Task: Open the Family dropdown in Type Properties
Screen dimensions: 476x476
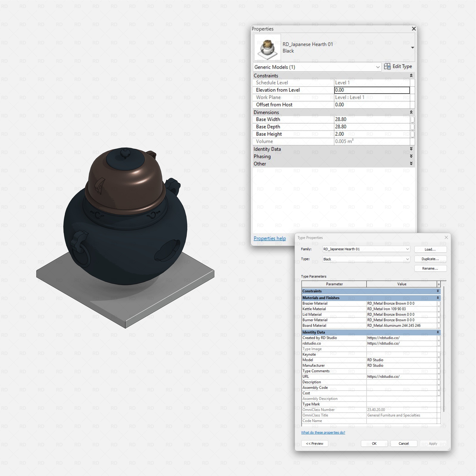Action: (x=366, y=249)
